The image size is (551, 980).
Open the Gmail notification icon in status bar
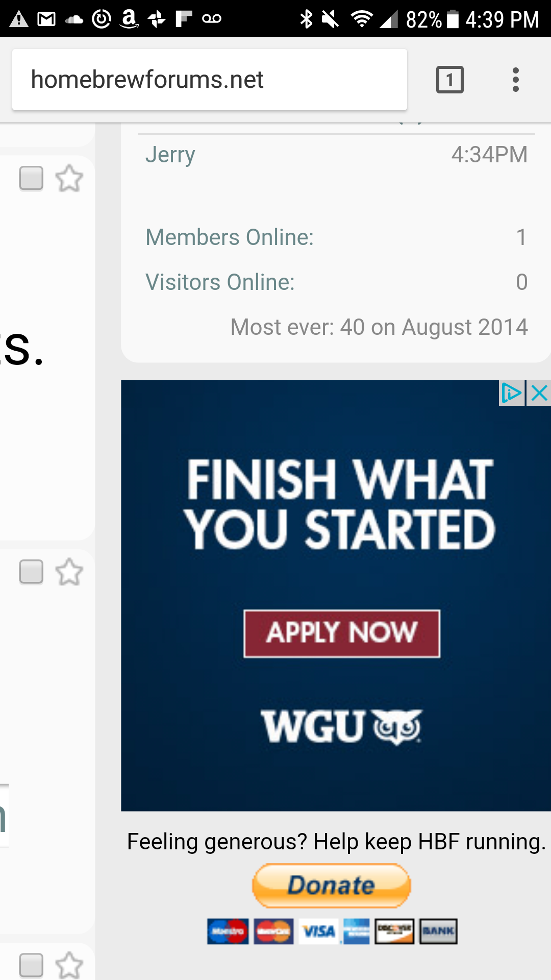[x=46, y=19]
